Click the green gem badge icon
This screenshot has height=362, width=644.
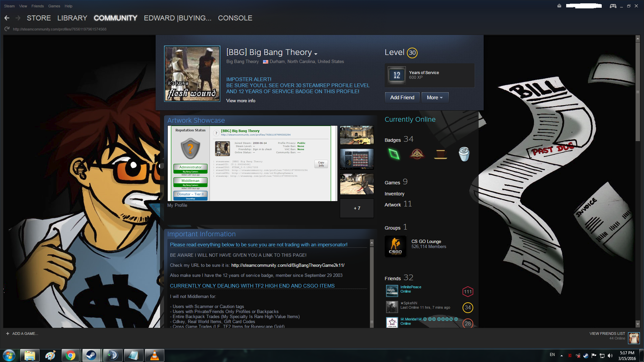(x=394, y=154)
